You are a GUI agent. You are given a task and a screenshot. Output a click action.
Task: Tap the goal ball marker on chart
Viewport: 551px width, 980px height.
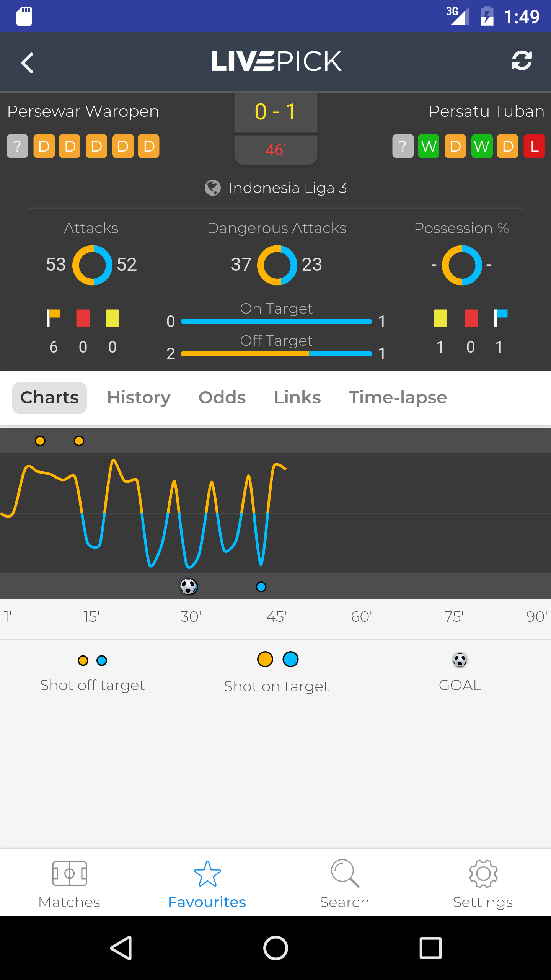(x=189, y=586)
